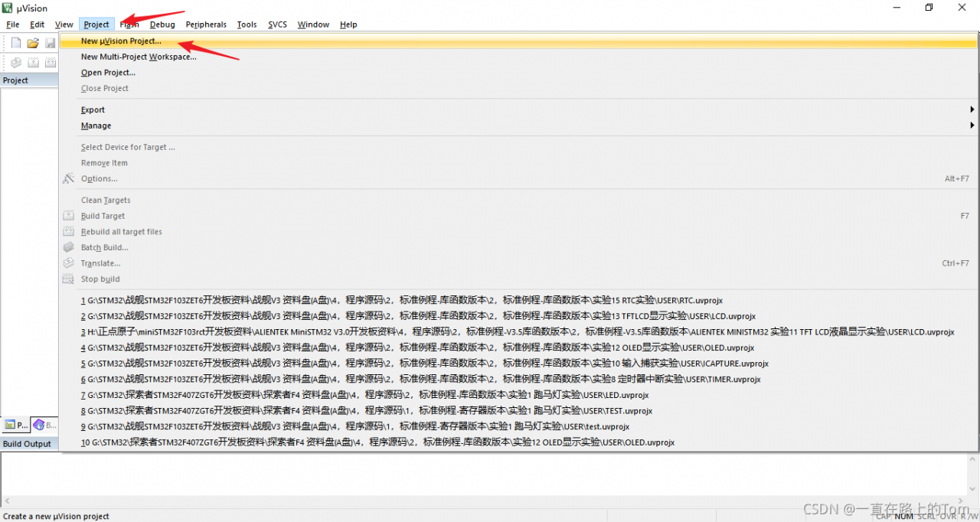Open the Window menu
The image size is (980, 522).
click(313, 24)
